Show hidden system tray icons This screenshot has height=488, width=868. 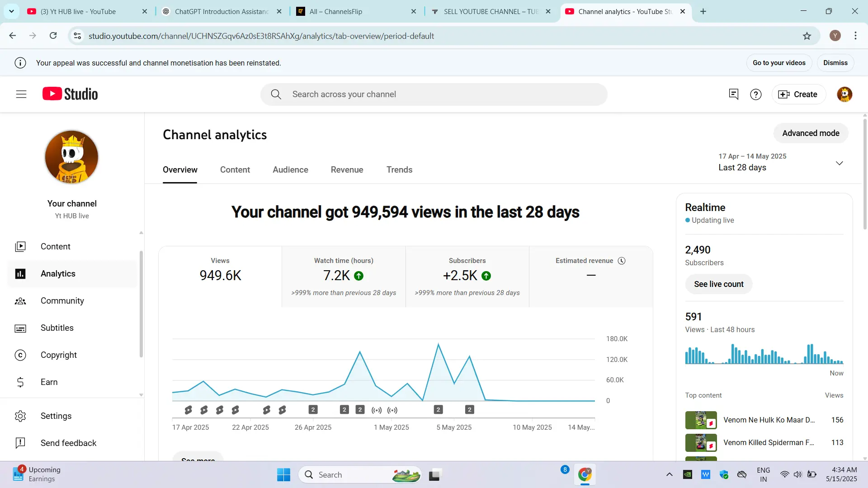(670, 474)
